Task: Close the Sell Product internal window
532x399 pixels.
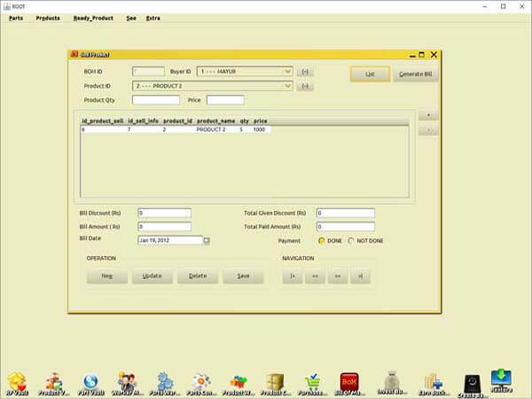Action: coord(434,55)
